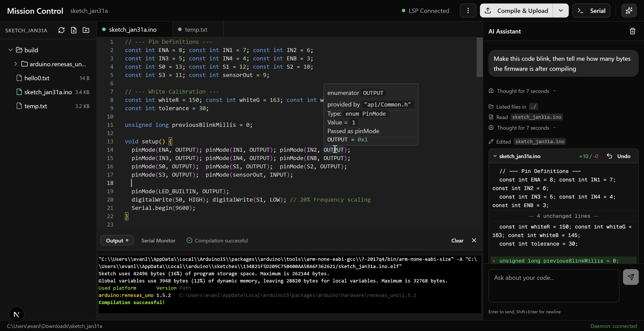Click the Clear output button
This screenshot has width=644, height=331.
click(x=457, y=240)
